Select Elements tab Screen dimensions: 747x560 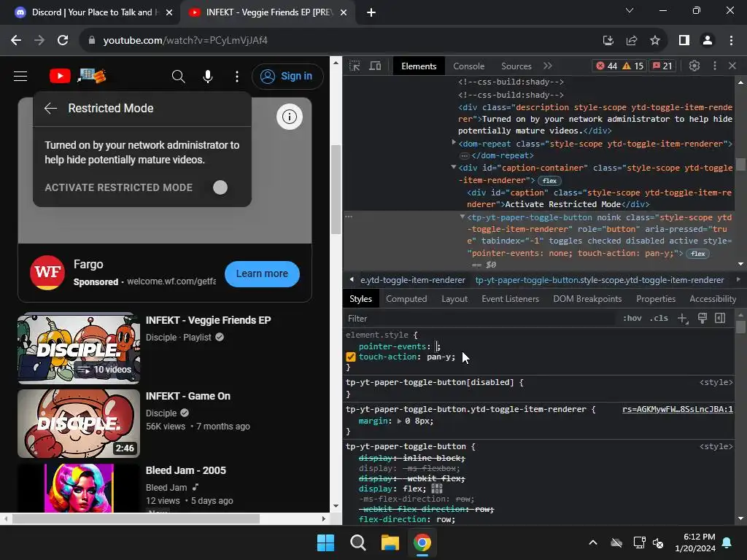[x=419, y=66]
